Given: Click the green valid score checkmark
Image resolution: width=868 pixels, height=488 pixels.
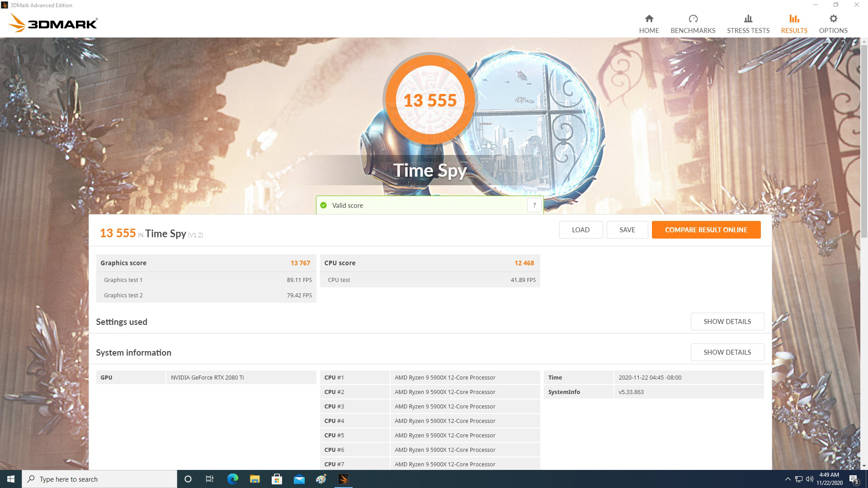Looking at the screenshot, I should click(x=323, y=205).
